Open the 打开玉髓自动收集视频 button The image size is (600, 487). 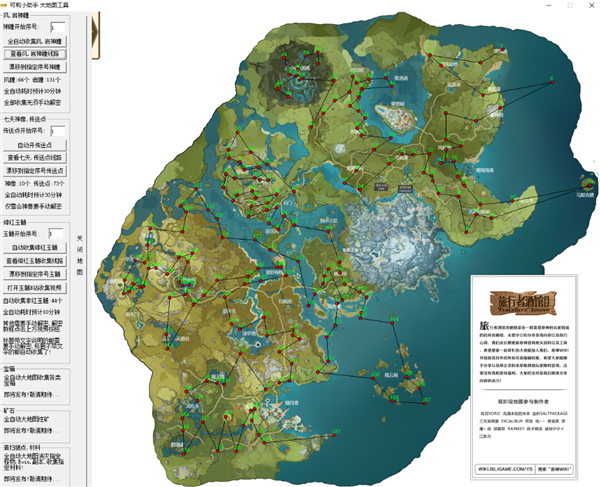coord(35,288)
